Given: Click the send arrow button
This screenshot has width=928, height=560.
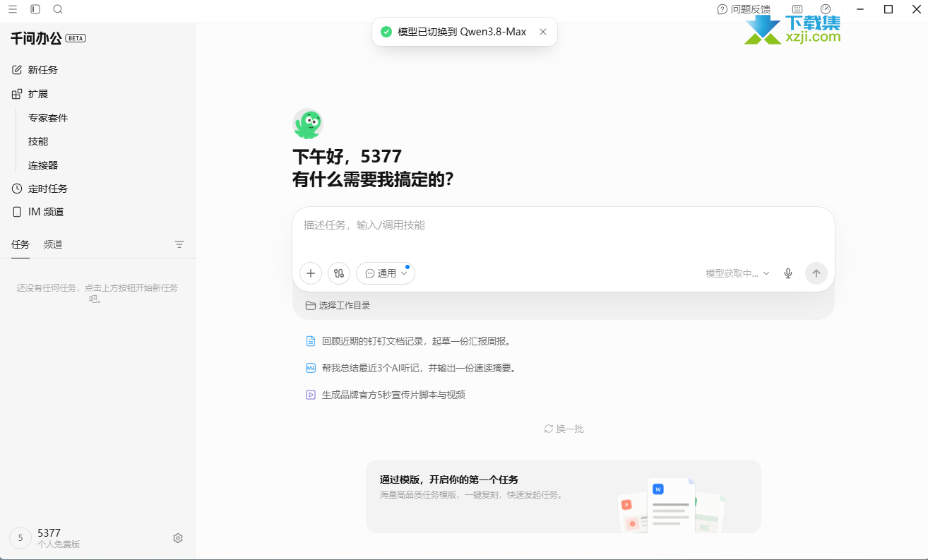Looking at the screenshot, I should click(x=816, y=273).
